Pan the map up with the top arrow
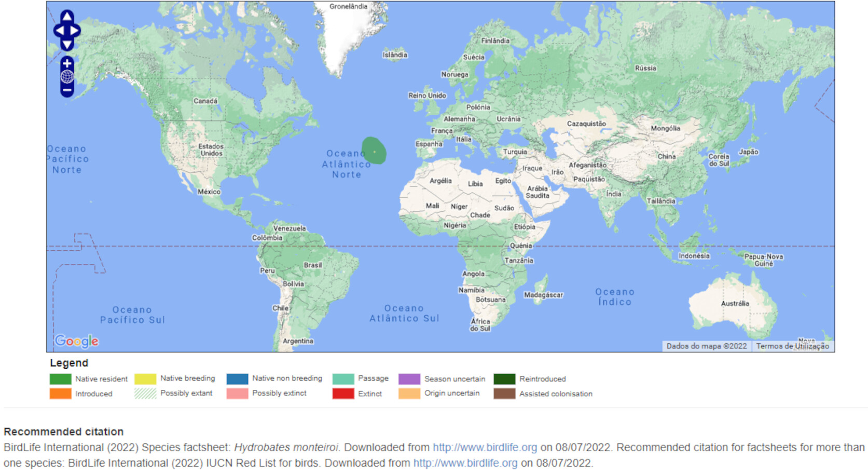 67,16
